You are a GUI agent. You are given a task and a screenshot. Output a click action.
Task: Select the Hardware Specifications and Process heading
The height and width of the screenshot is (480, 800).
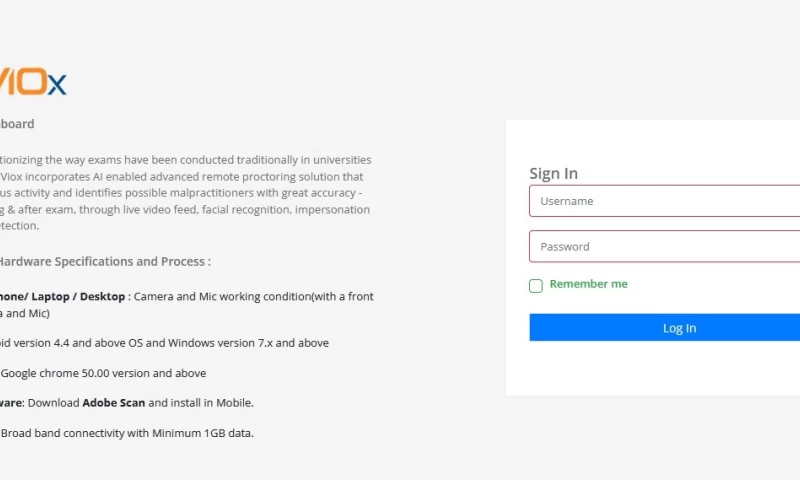(104, 262)
